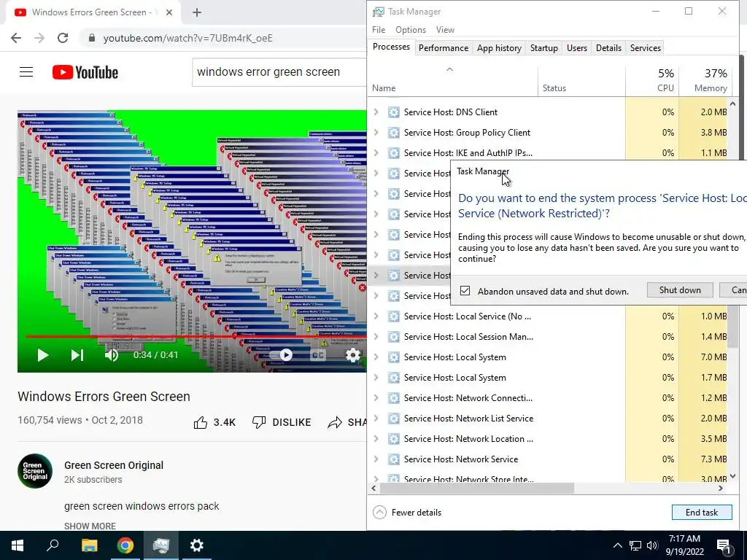Expand Service Host: Local Session Manager row
This screenshot has width=747, height=560.
point(376,337)
